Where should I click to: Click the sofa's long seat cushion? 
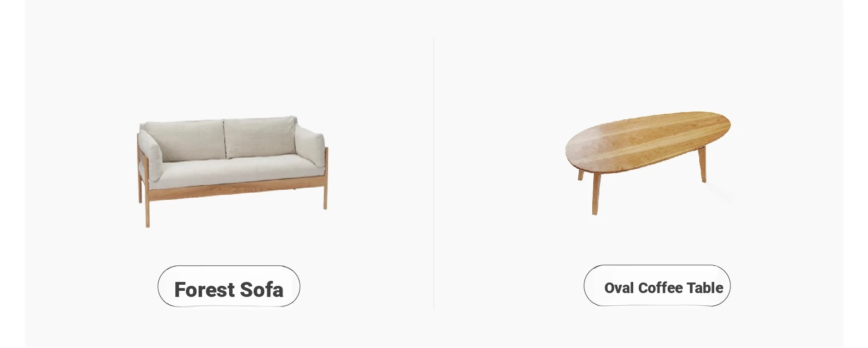coord(236,171)
